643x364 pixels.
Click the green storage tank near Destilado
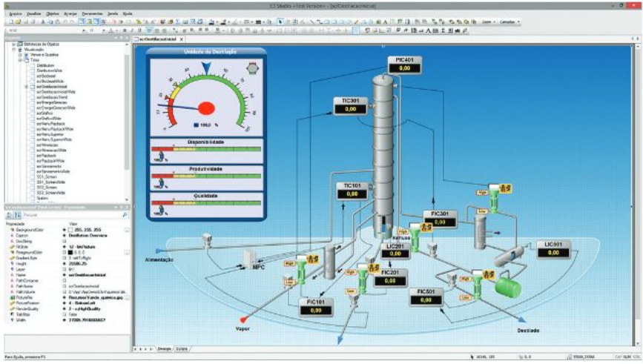(507, 287)
